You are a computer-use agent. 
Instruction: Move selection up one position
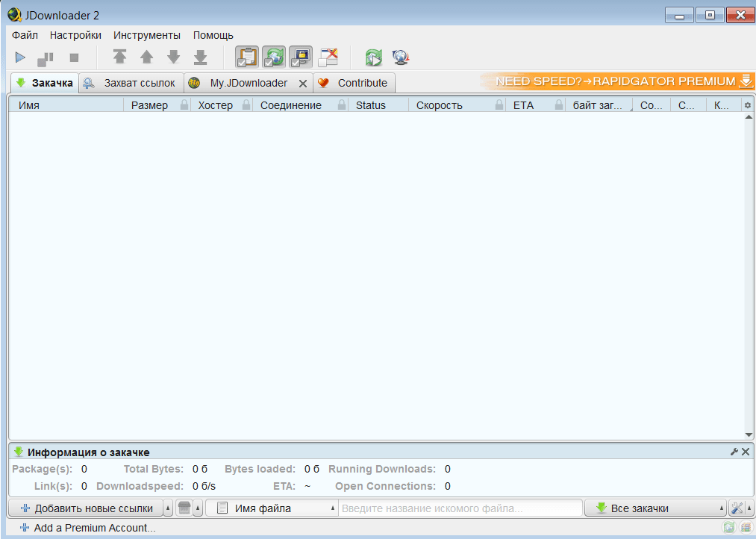click(146, 57)
